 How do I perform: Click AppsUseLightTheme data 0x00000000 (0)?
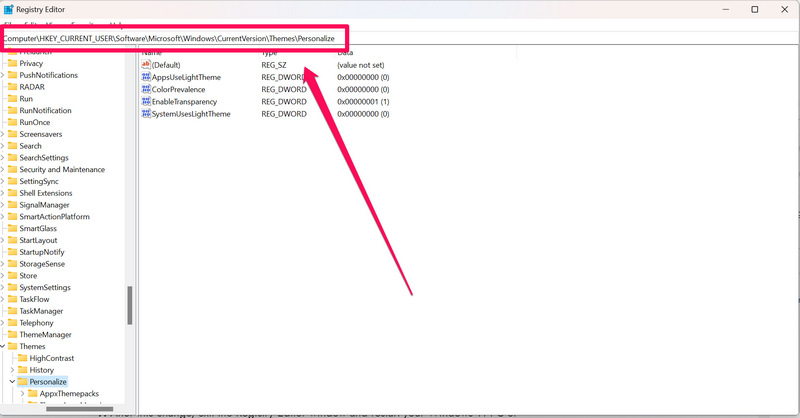[x=363, y=77]
